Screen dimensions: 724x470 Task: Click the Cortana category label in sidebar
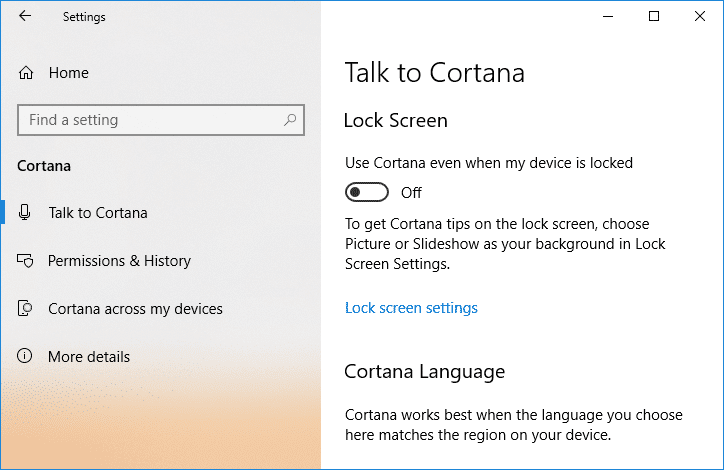pyautogui.click(x=44, y=166)
